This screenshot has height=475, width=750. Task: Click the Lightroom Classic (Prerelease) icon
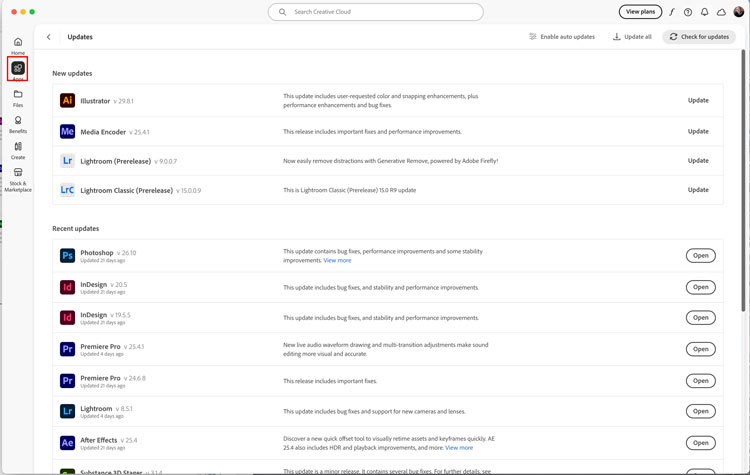(x=67, y=190)
